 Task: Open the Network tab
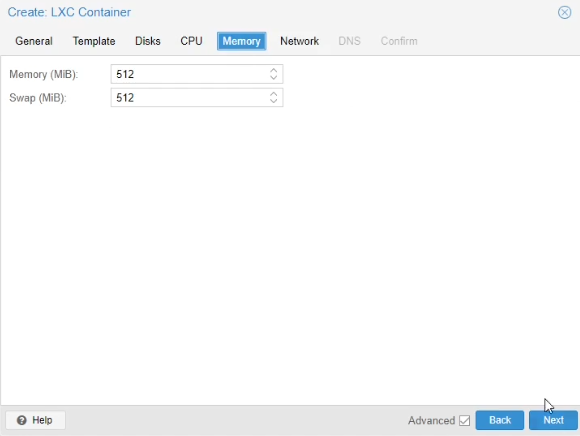(299, 41)
